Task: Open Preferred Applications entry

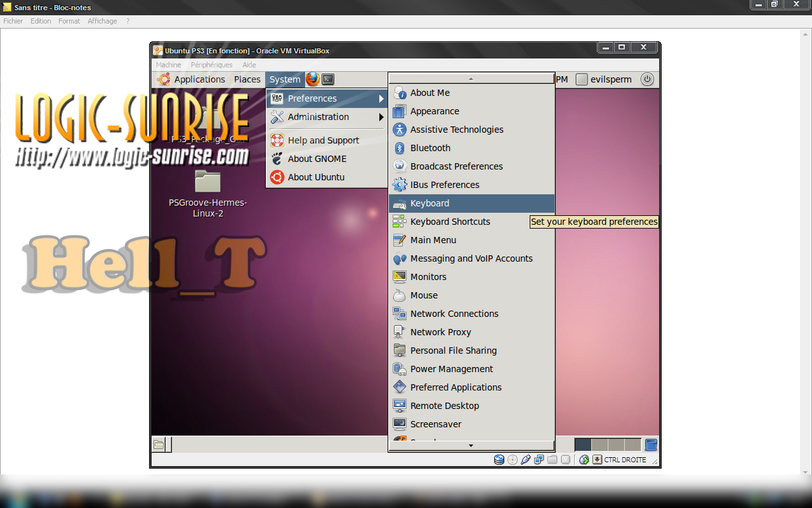Action: (x=471, y=387)
